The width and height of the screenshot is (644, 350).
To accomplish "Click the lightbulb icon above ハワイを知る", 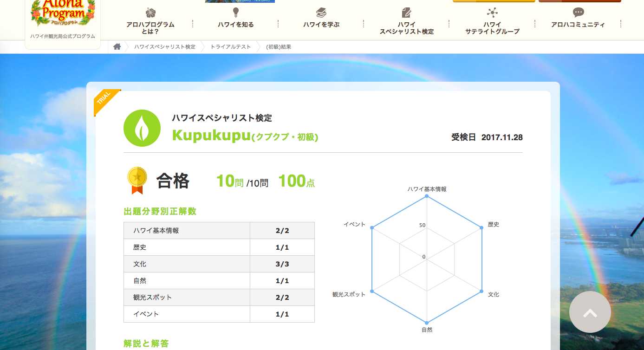I will click(x=236, y=13).
